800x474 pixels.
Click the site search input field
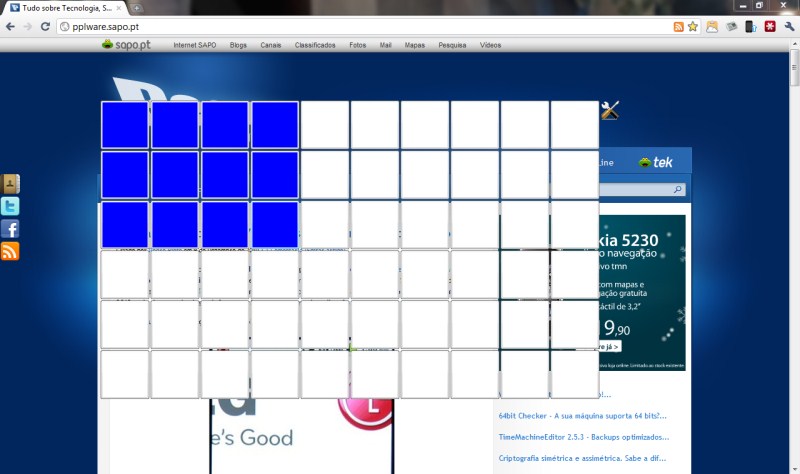click(x=635, y=189)
